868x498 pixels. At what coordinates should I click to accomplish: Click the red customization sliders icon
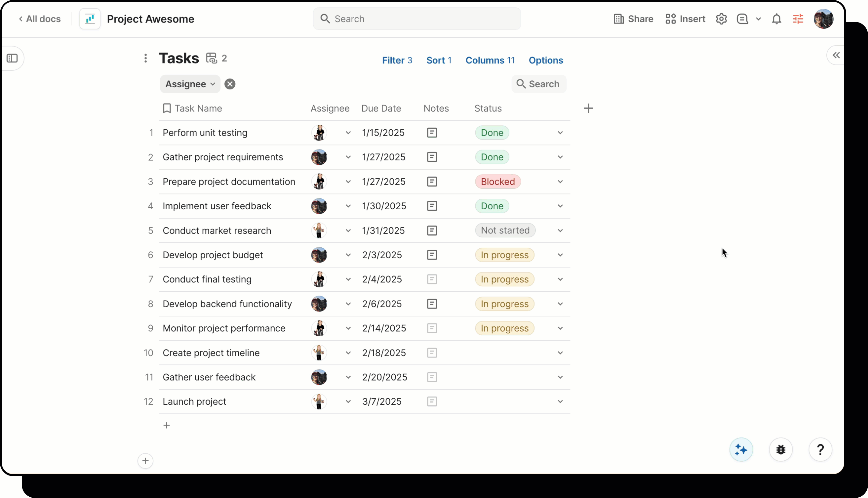[799, 19]
